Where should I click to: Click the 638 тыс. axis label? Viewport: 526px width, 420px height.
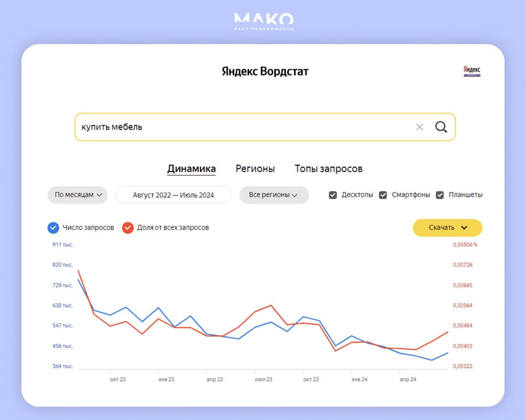62,305
